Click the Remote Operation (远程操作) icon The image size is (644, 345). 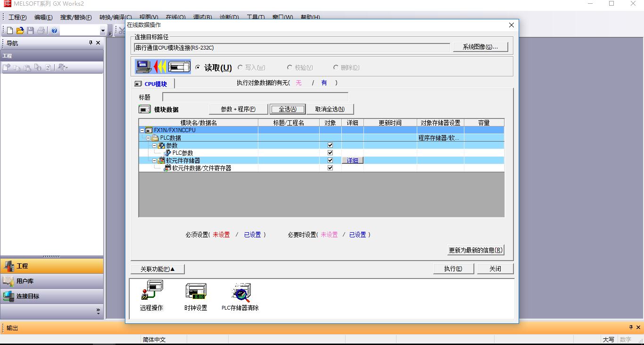pos(151,292)
